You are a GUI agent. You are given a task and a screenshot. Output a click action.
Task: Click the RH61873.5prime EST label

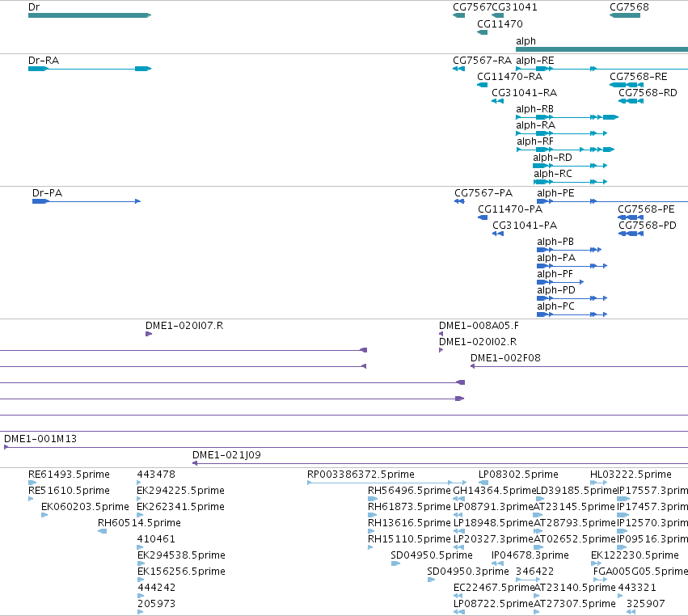[x=409, y=506]
